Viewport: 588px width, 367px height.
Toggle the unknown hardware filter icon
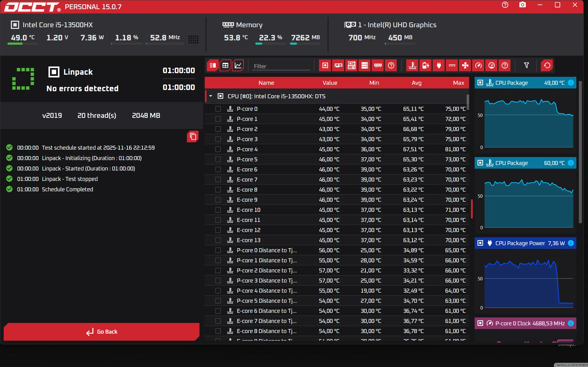(x=391, y=66)
